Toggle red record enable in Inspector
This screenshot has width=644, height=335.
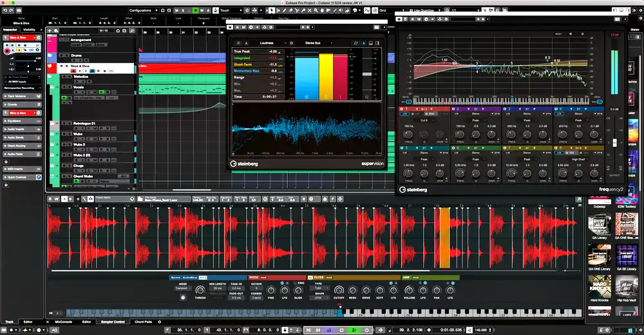[7, 51]
